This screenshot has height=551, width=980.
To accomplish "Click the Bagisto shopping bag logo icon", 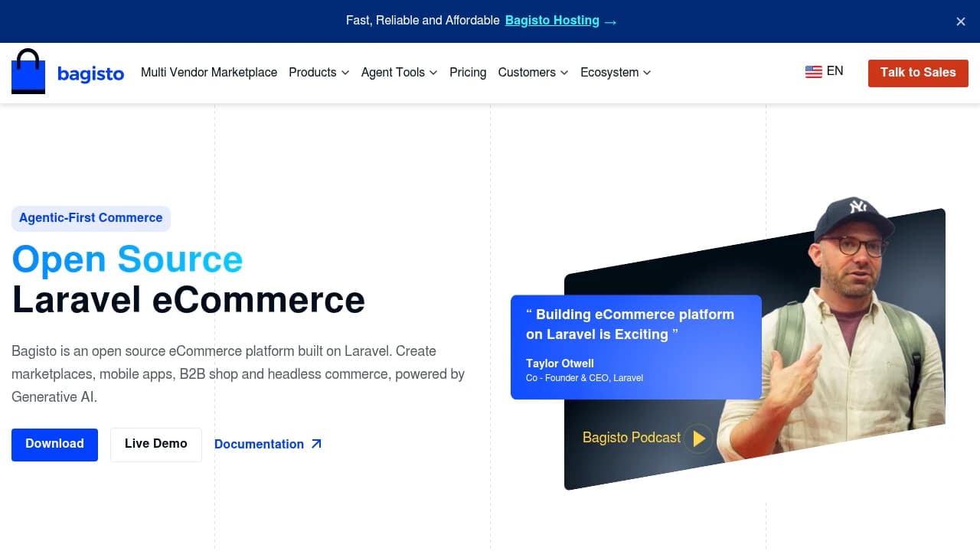I will click(x=28, y=71).
